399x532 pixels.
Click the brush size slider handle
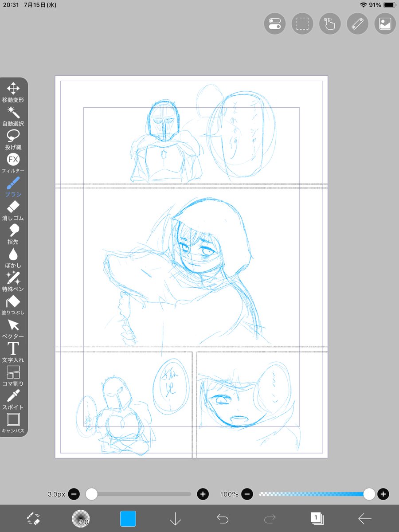pos(92,494)
